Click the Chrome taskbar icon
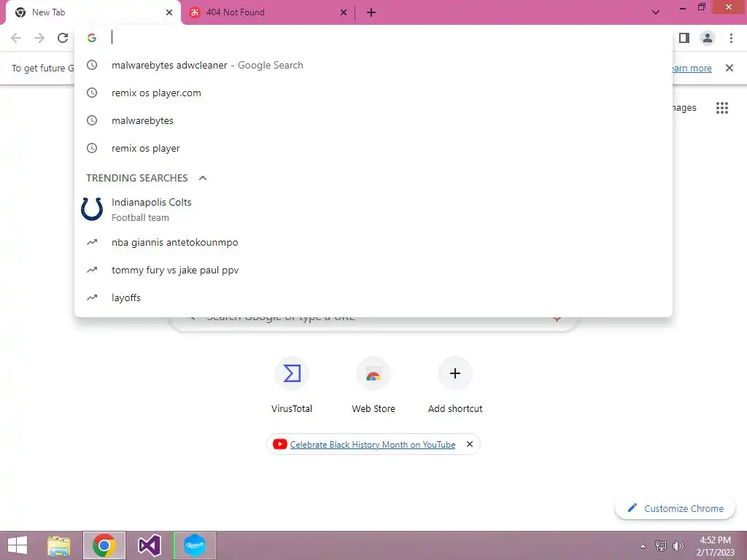Viewport: 747px width, 560px height. (x=104, y=545)
